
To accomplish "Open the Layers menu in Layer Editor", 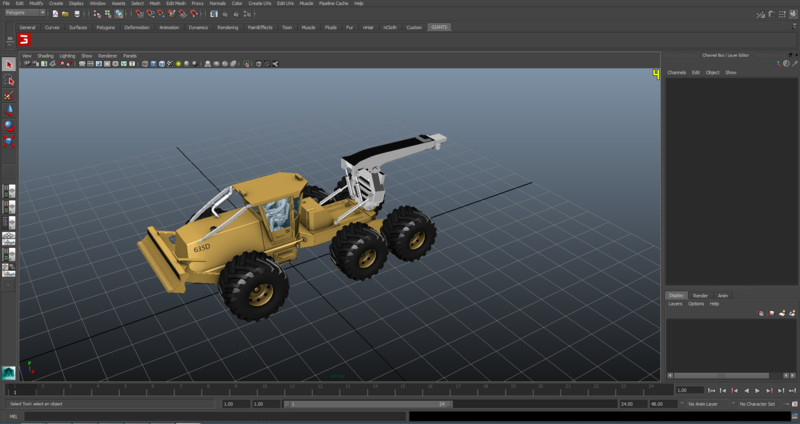I will pos(675,303).
